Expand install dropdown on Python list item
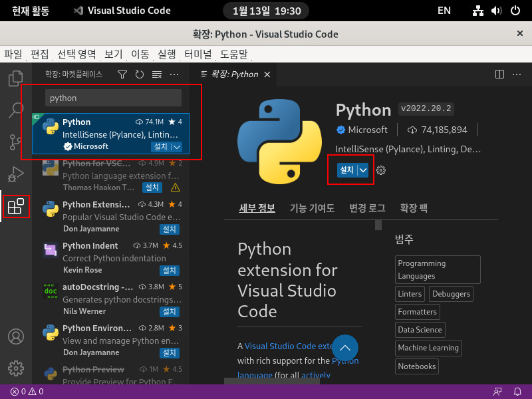The width and height of the screenshot is (532, 399). coord(177,146)
